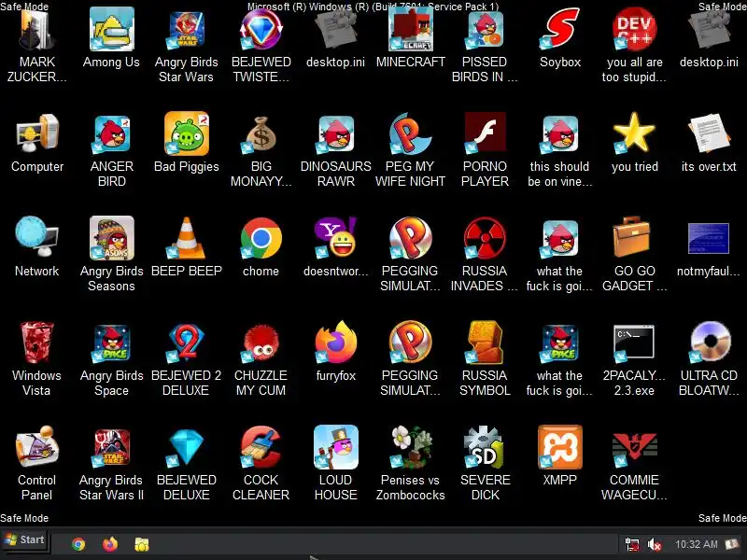Screen dimensions: 747x560
Task: Open Chrome from the taskbar
Action: (78, 544)
